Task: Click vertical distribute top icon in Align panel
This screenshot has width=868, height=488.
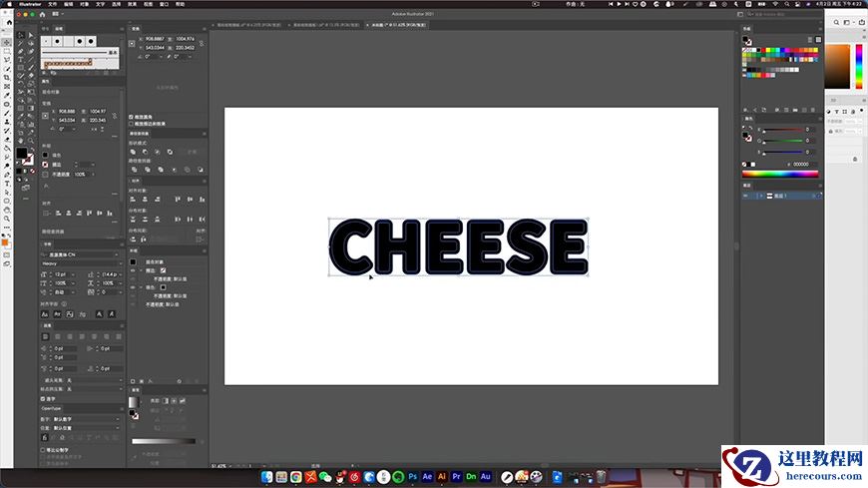Action: (133, 219)
